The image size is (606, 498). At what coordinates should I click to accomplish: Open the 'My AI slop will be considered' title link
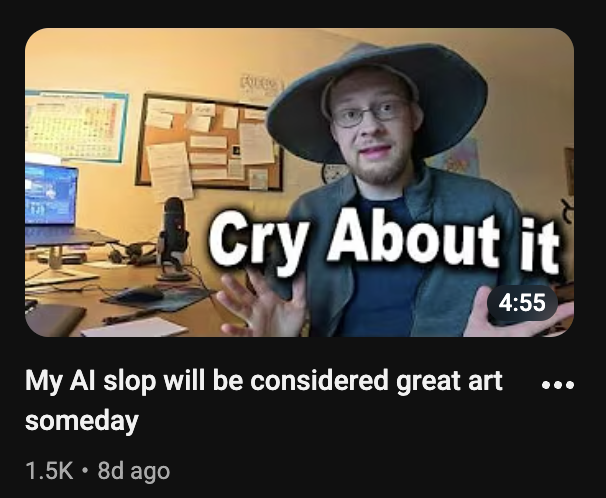264,400
